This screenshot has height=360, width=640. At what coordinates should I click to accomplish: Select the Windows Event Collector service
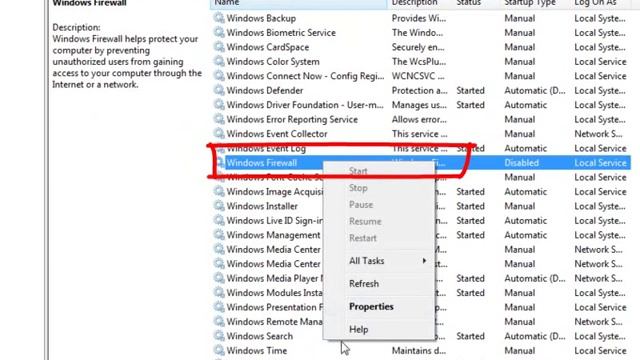point(277,134)
